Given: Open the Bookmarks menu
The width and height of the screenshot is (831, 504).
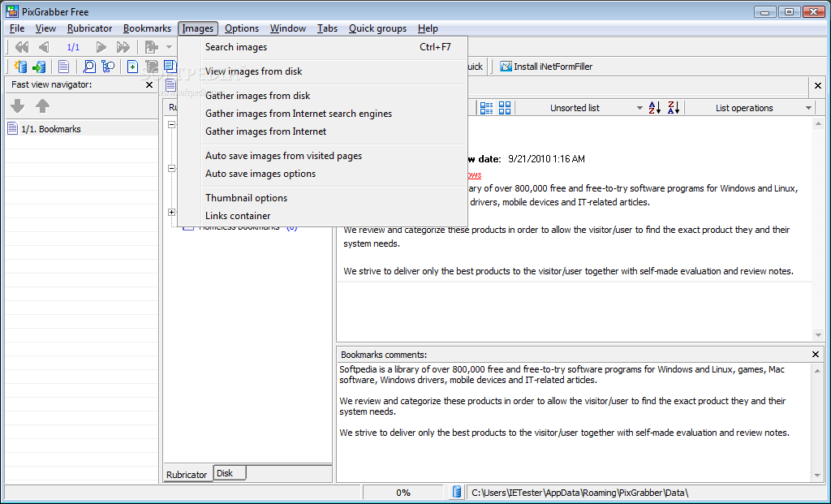Looking at the screenshot, I should click(148, 28).
